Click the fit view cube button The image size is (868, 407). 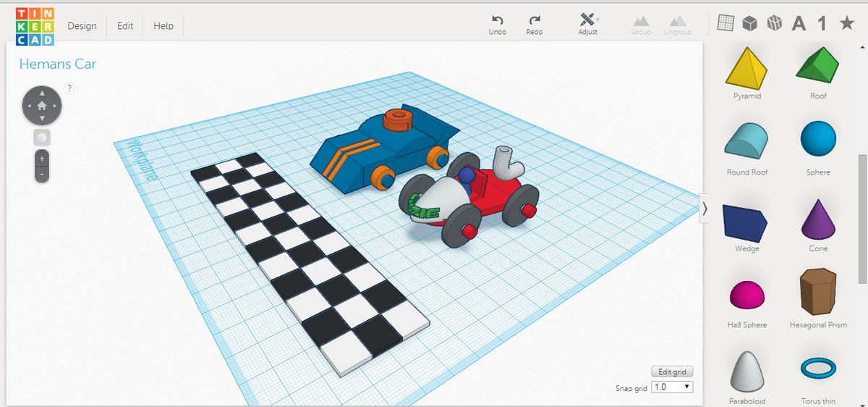click(x=42, y=138)
